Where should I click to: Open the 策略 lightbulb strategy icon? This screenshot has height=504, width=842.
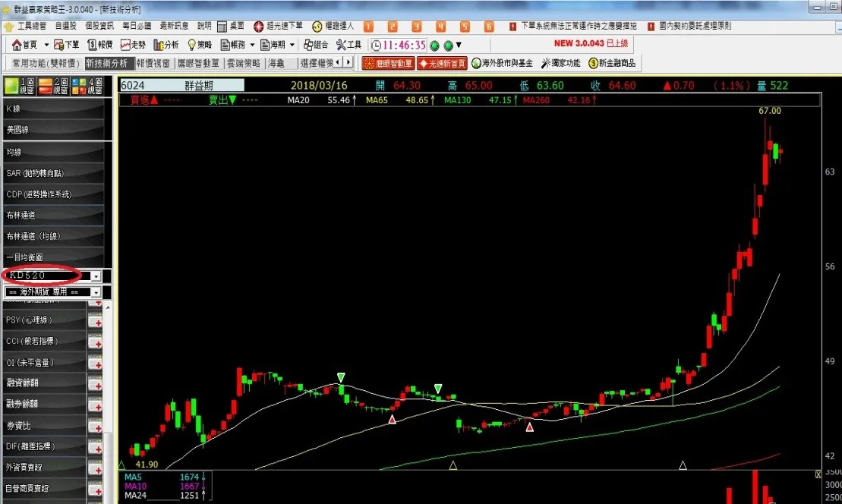pyautogui.click(x=199, y=45)
